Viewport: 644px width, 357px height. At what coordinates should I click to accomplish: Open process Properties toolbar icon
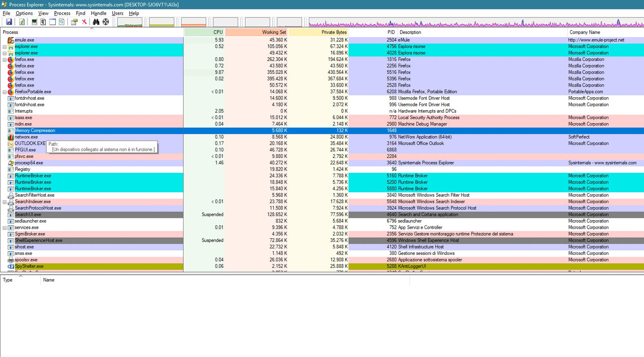tap(74, 22)
